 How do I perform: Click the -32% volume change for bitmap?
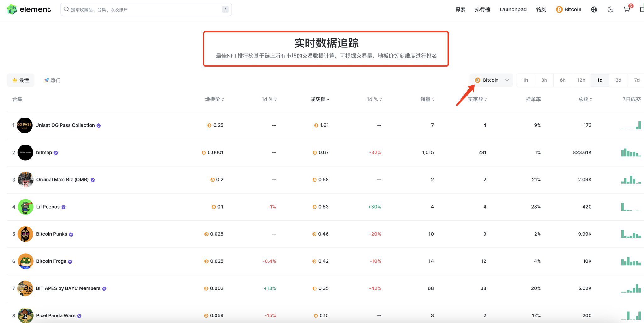point(375,152)
